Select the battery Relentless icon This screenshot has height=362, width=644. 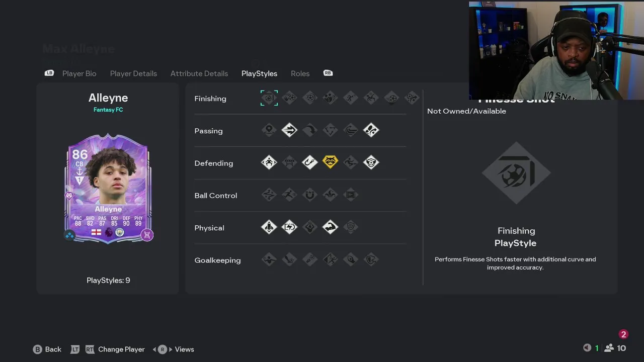tap(289, 227)
